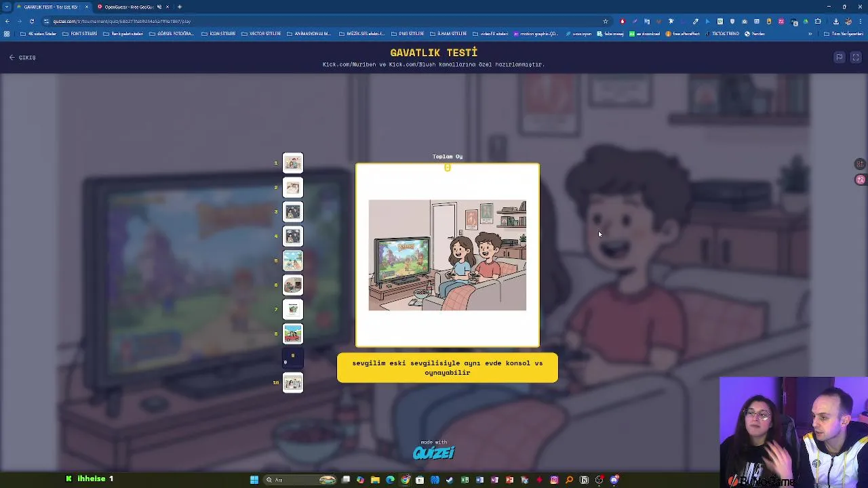Image resolution: width=868 pixels, height=488 pixels.
Task: Open a new browser tab
Action: [180, 7]
